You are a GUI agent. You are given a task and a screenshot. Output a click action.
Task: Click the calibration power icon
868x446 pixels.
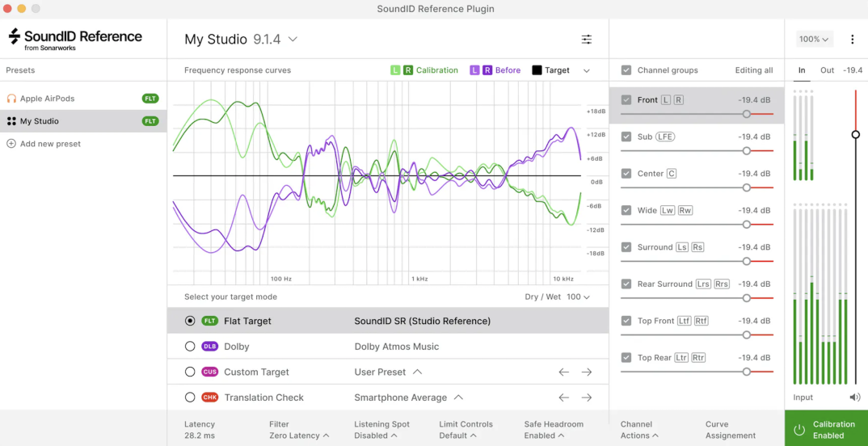tap(798, 430)
